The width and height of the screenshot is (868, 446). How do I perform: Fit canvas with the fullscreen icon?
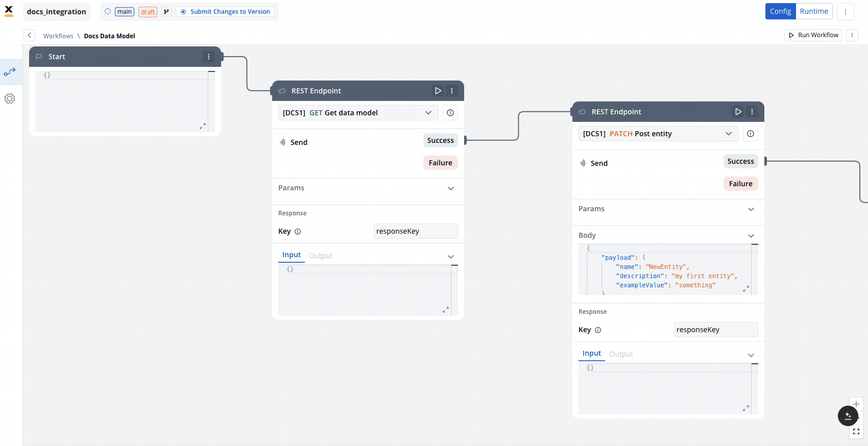point(856,432)
